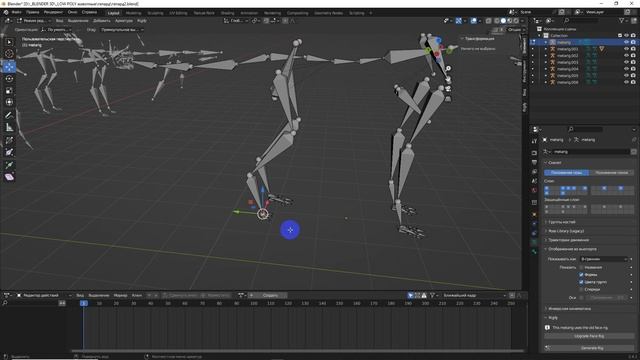Click the Upgrade Face Rig button
The width and height of the screenshot is (640, 360).
589,336
